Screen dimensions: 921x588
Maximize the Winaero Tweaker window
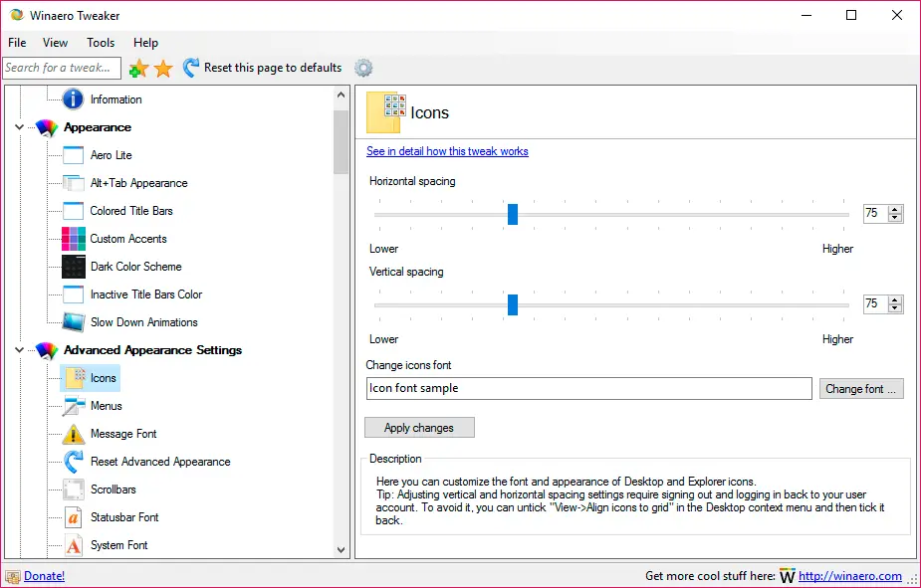[851, 15]
